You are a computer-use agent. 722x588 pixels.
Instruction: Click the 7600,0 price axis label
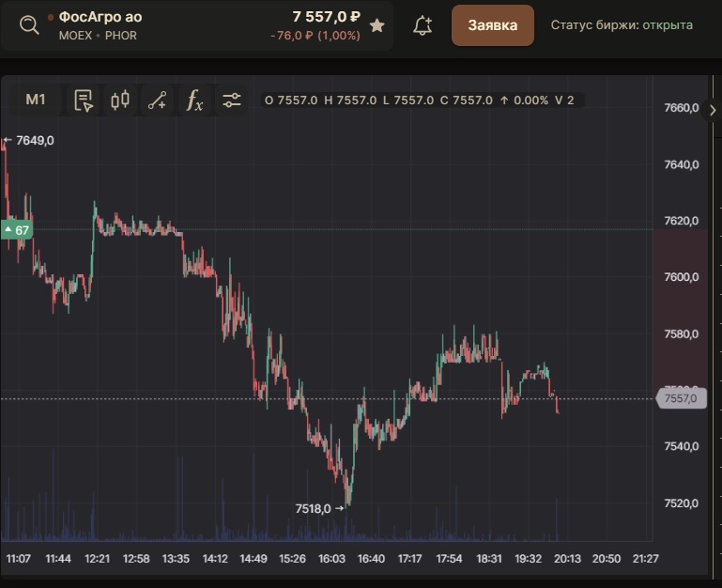(681, 277)
